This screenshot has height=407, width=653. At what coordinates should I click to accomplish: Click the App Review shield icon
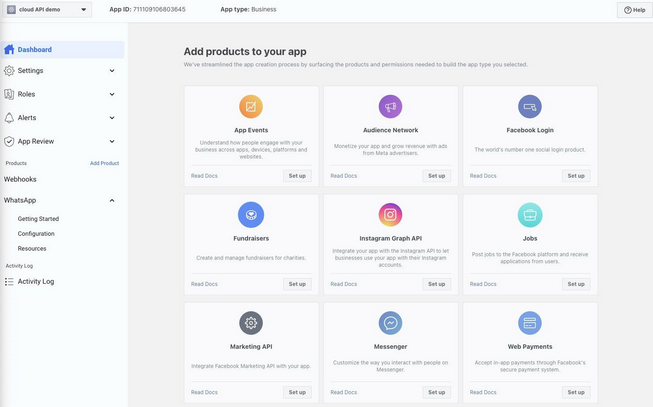9,142
